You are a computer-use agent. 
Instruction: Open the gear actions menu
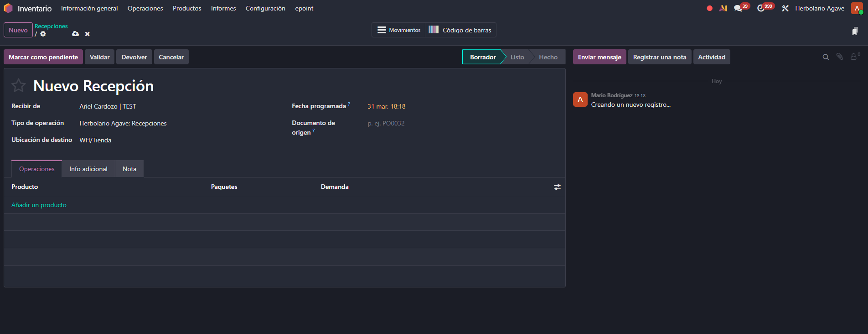[x=43, y=34]
